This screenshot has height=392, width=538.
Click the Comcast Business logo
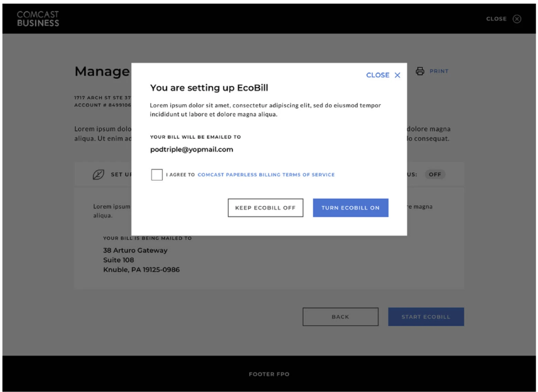(x=38, y=19)
